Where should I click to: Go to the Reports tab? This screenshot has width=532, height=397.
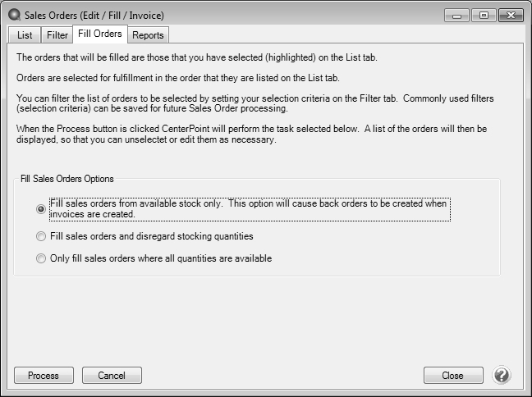tap(148, 35)
